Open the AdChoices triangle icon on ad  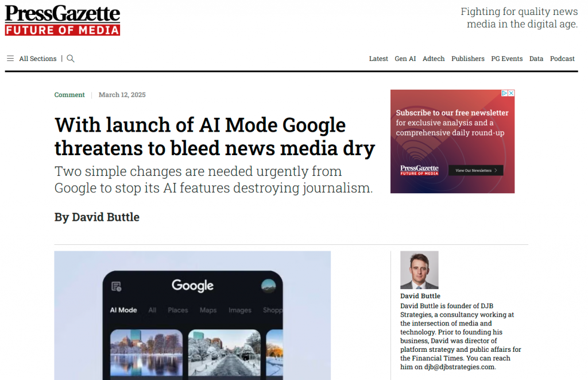point(505,93)
